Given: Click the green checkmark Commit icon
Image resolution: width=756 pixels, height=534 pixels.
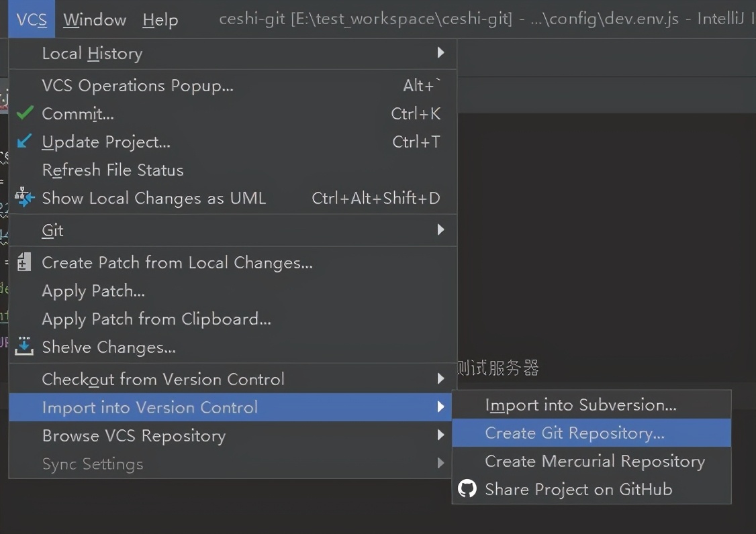Looking at the screenshot, I should click(25, 113).
